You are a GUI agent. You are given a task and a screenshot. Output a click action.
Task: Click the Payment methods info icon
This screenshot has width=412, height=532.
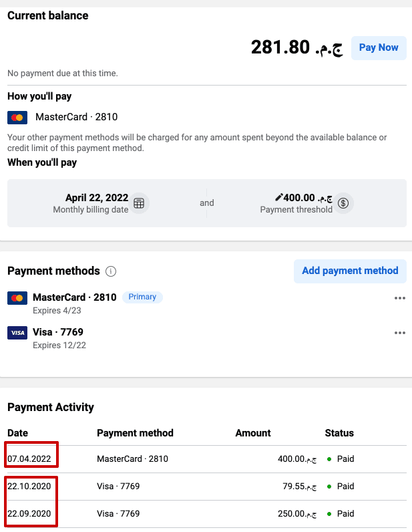tap(111, 271)
